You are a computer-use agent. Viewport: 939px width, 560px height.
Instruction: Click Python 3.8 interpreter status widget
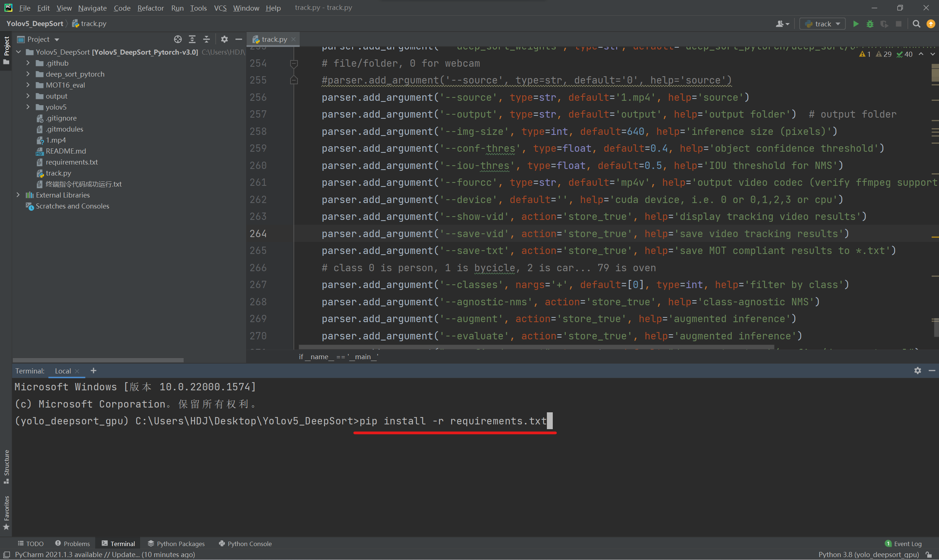(869, 555)
